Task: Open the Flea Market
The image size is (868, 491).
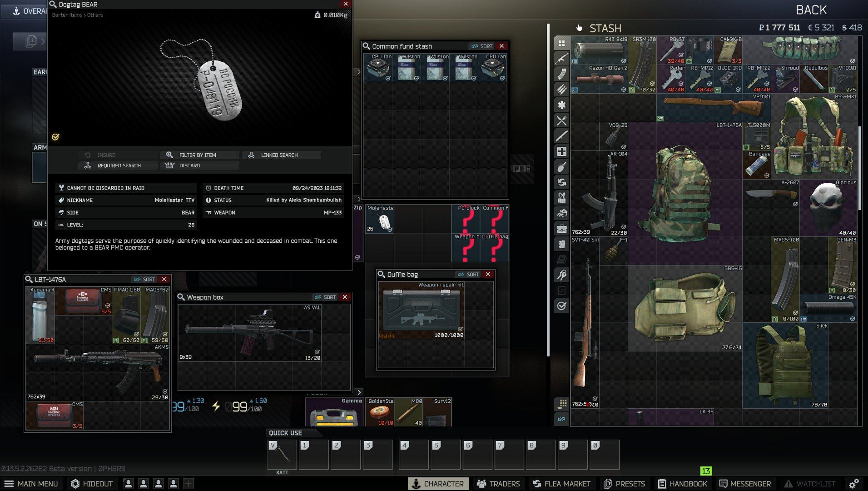Action: coord(562,484)
